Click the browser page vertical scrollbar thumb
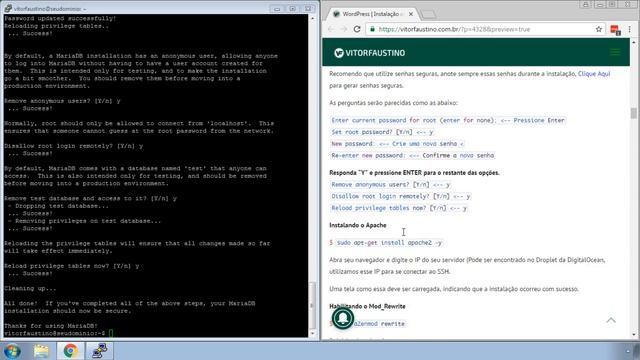Screen dimensions: 640x360 tap(633, 113)
